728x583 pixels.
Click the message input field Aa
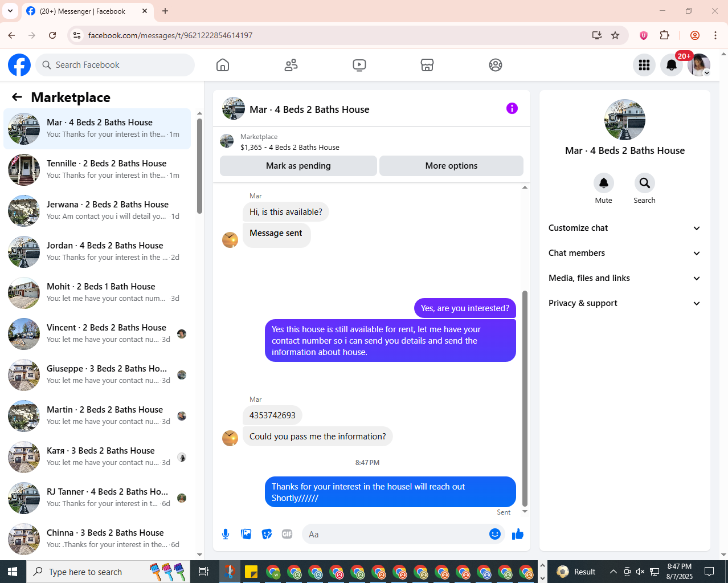pyautogui.click(x=396, y=534)
